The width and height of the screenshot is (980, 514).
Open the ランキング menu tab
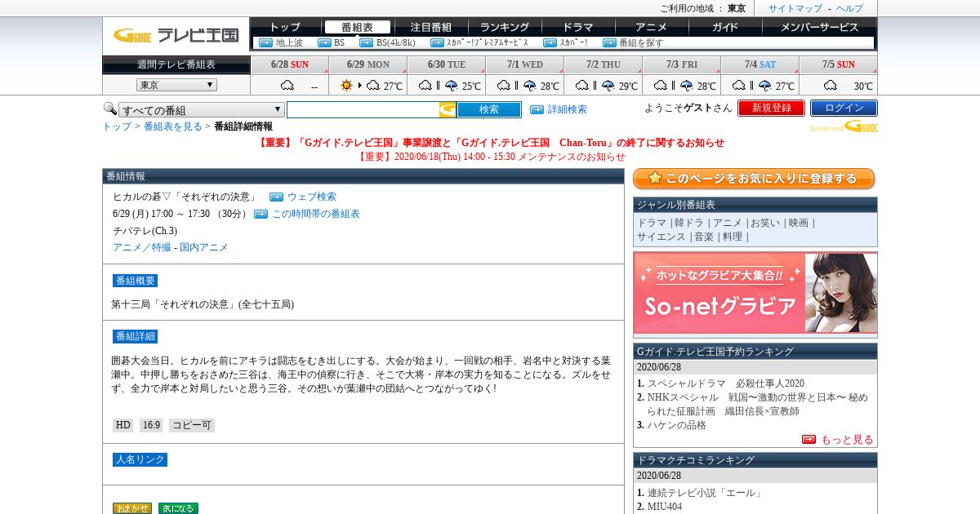(505, 27)
